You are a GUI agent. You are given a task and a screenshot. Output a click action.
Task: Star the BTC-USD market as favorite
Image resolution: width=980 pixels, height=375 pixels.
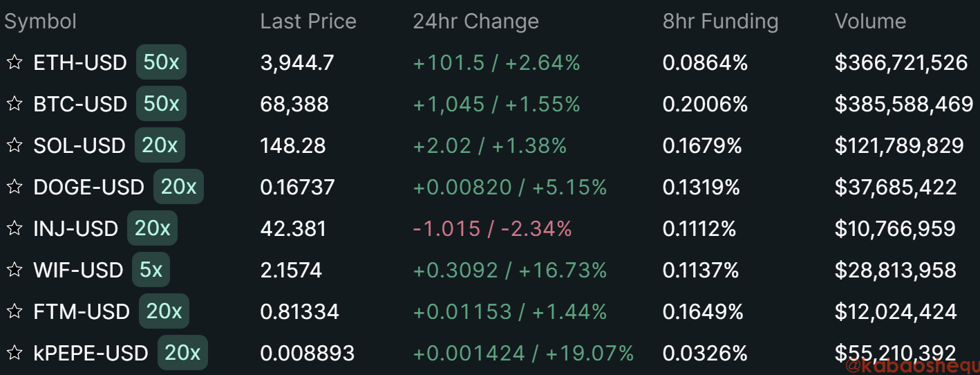pos(14,104)
